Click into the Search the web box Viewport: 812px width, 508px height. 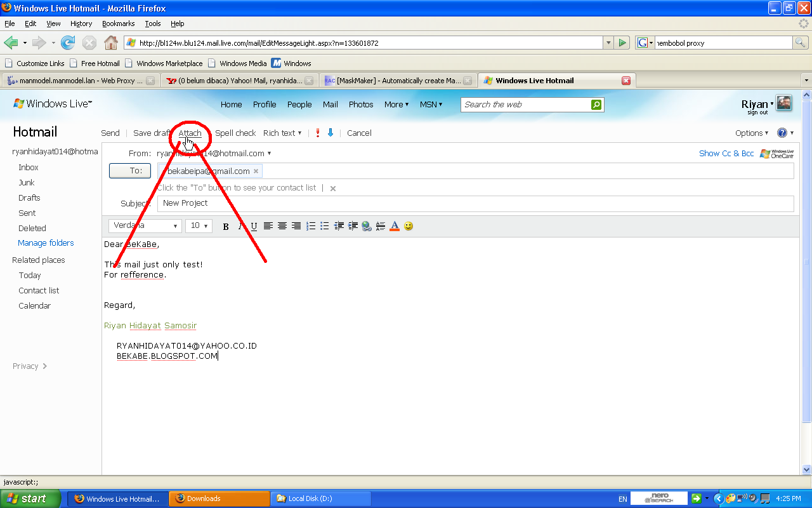tap(526, 105)
